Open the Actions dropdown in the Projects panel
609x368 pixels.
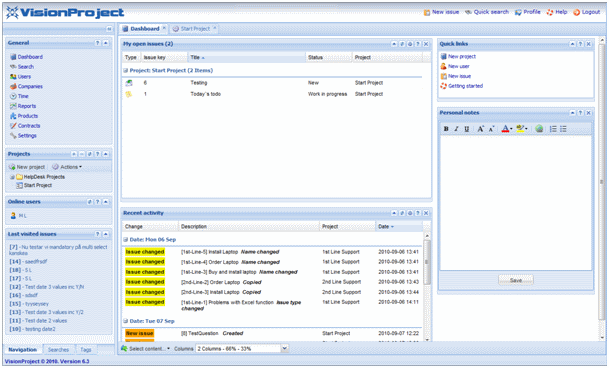(x=67, y=167)
